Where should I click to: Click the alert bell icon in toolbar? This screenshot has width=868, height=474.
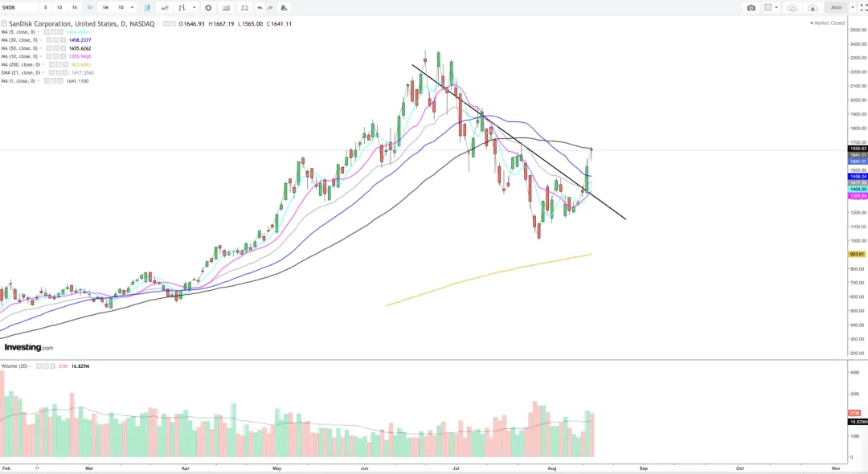coord(284,8)
